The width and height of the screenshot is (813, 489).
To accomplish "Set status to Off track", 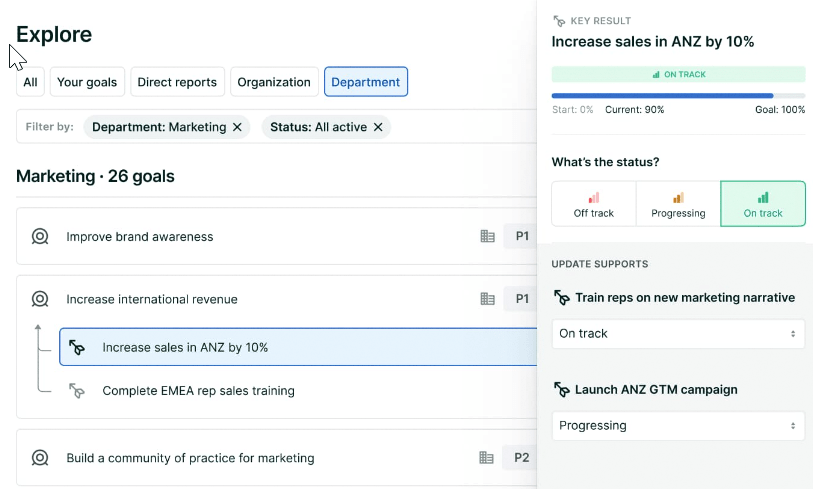I will pos(594,204).
